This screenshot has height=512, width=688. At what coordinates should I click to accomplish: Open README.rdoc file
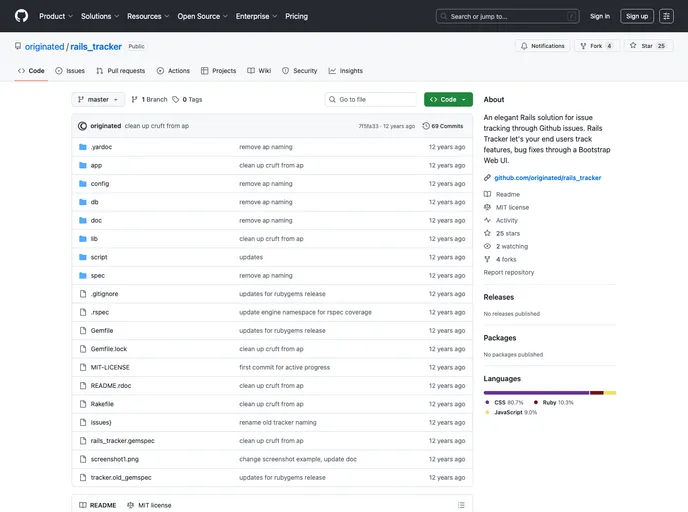click(111, 386)
